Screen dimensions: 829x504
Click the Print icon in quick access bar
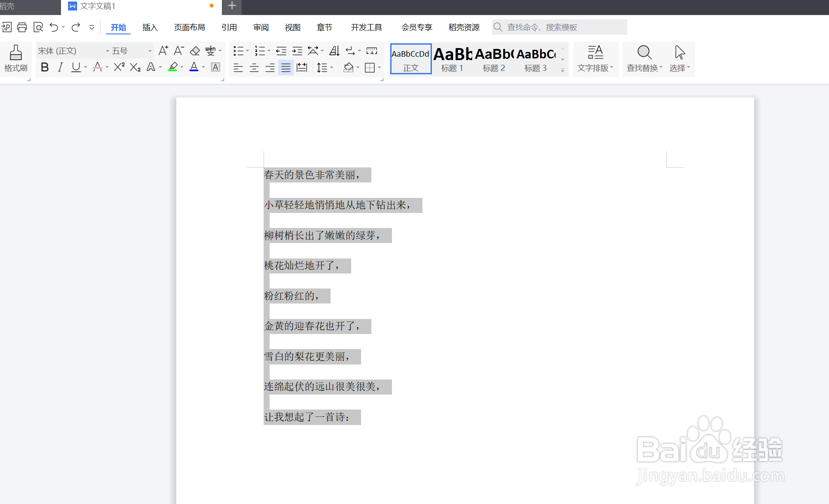coord(22,27)
